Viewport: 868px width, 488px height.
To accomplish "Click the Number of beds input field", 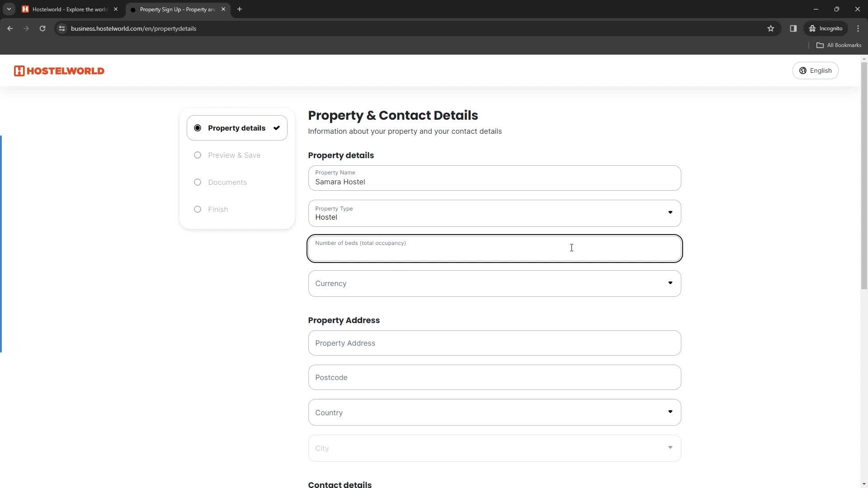I will tap(494, 247).
